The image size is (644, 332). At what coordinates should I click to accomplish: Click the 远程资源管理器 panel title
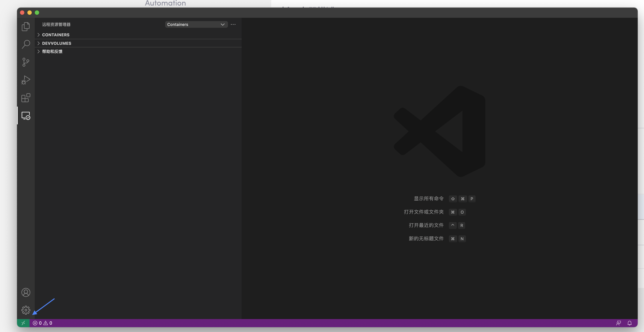coord(56,25)
